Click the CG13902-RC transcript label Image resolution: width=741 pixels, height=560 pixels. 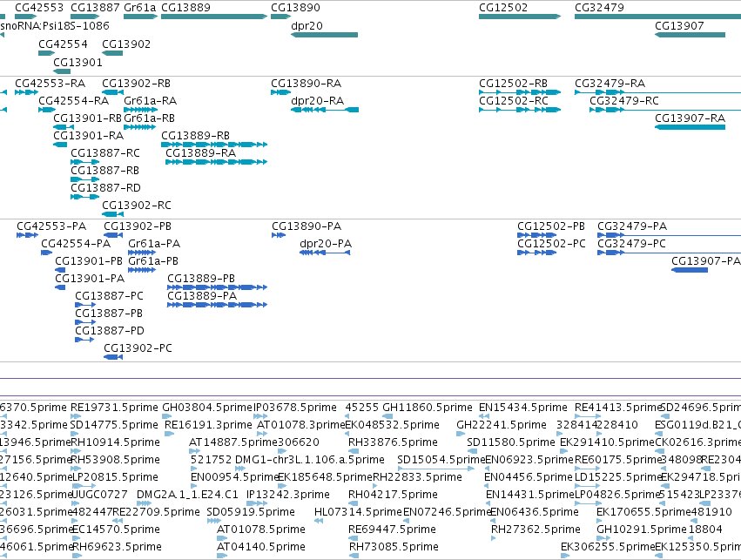[x=137, y=206]
